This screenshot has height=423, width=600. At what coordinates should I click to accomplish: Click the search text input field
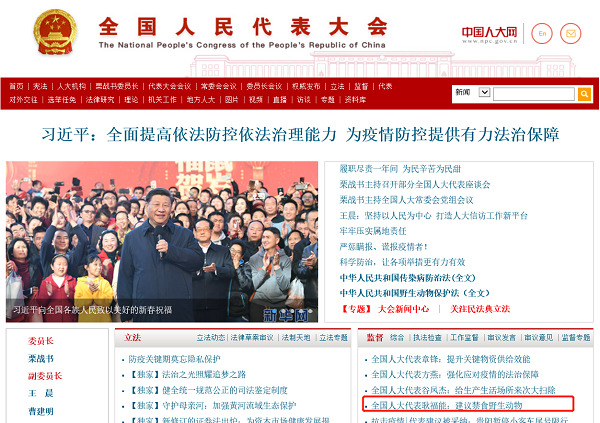[534, 93]
